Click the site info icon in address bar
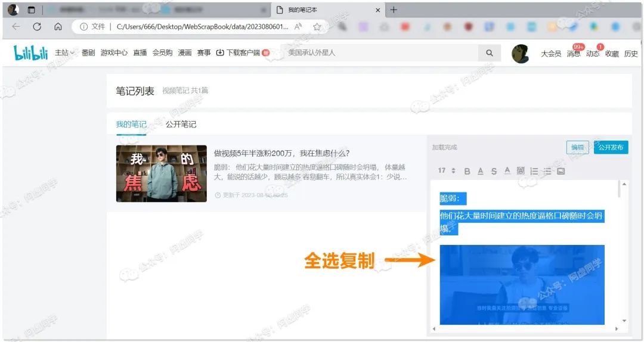This screenshot has height=342, width=644. click(x=84, y=27)
